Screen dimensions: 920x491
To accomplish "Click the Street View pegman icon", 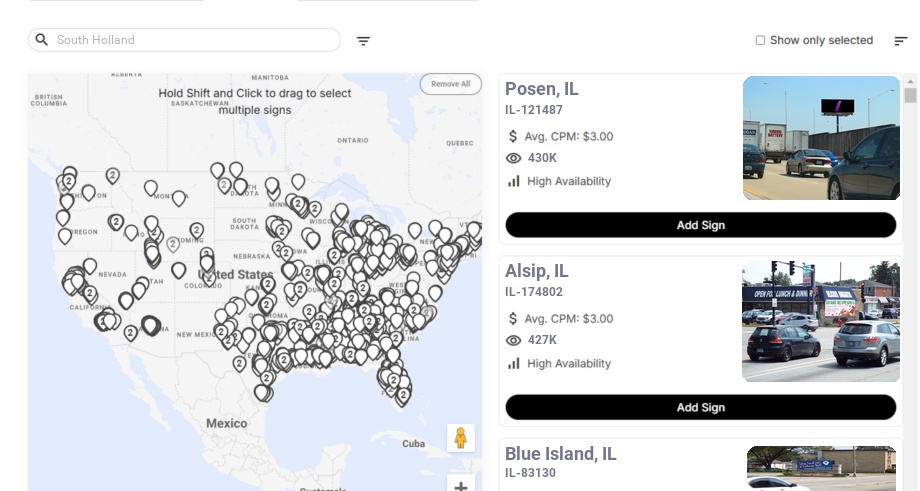I will pos(460,438).
